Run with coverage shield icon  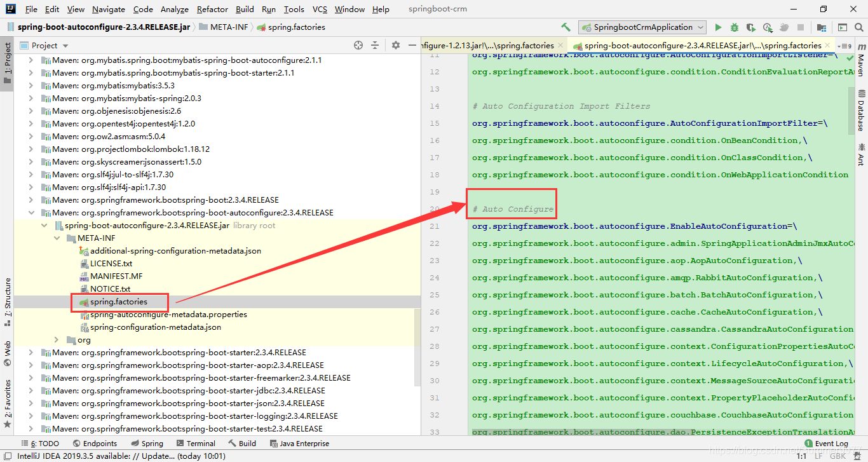[x=751, y=27]
